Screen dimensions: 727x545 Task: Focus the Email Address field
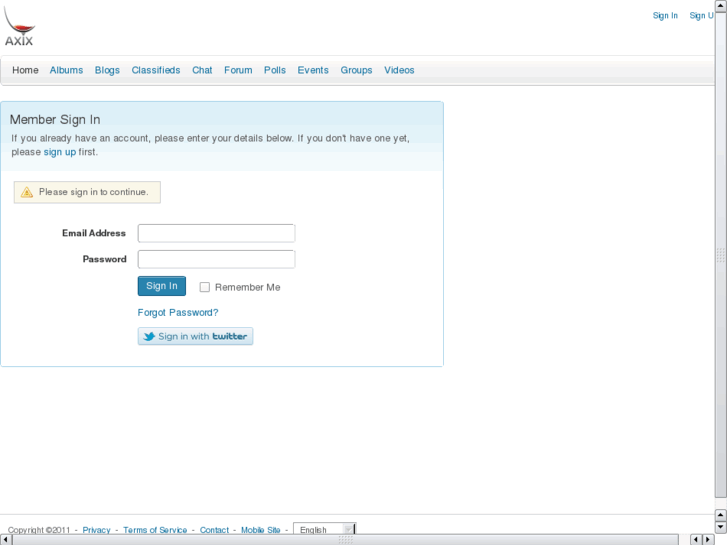coord(217,233)
